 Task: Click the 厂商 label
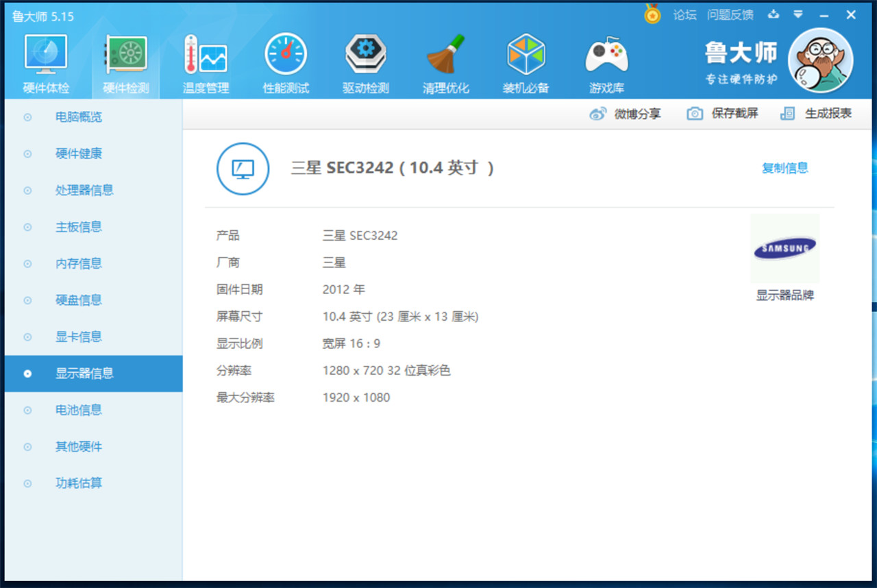coord(228,262)
